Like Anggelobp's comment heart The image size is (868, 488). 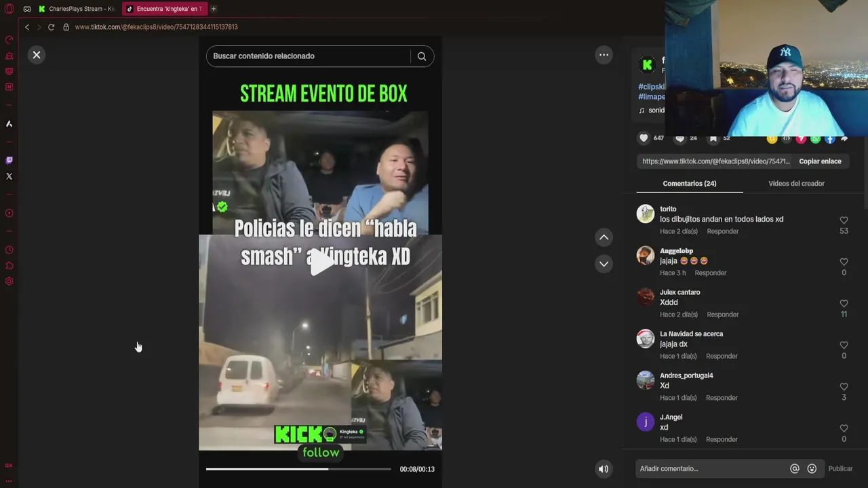point(844,262)
